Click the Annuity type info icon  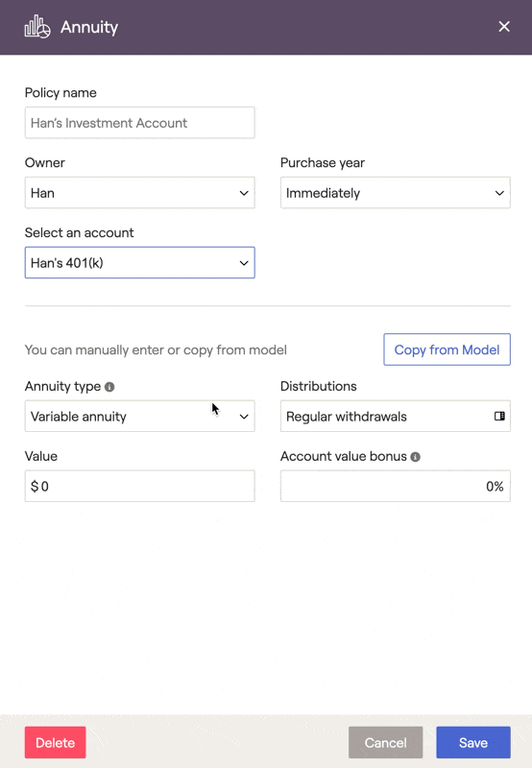click(109, 387)
